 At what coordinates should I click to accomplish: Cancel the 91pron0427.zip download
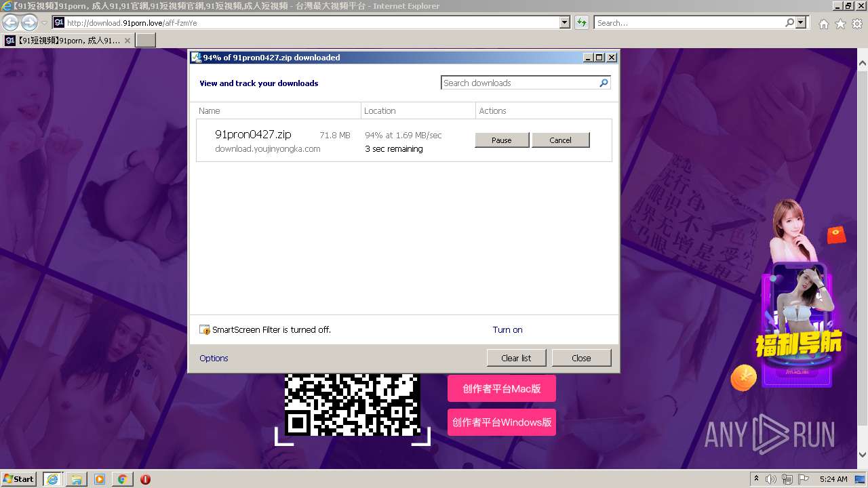[x=560, y=140]
